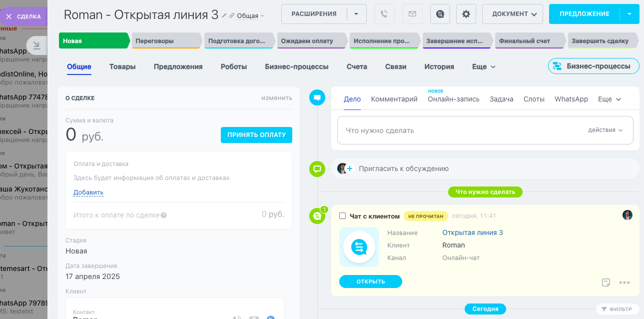Screen dimensions: 644x319
Task: Set deal stage to Исполнение
Action: pyautogui.click(x=385, y=41)
